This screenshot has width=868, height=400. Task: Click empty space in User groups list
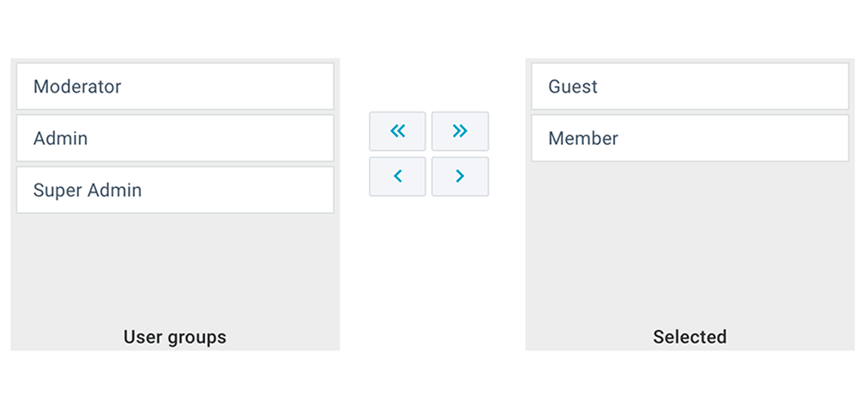pyautogui.click(x=175, y=266)
